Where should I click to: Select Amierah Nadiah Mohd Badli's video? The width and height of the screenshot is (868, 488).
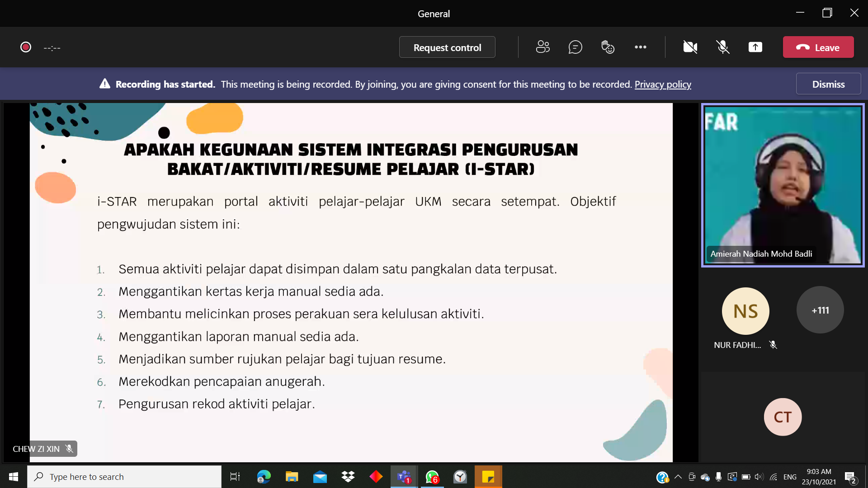[x=783, y=185]
